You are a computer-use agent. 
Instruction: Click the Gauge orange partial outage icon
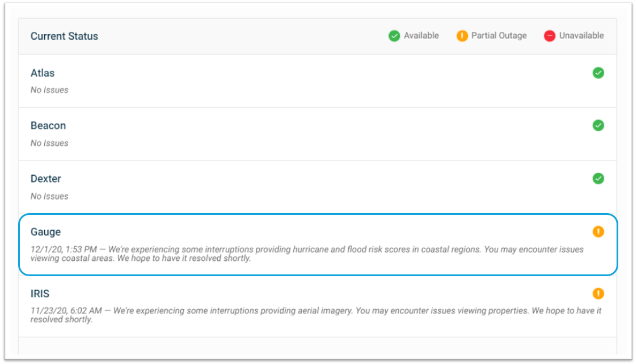pyautogui.click(x=598, y=232)
